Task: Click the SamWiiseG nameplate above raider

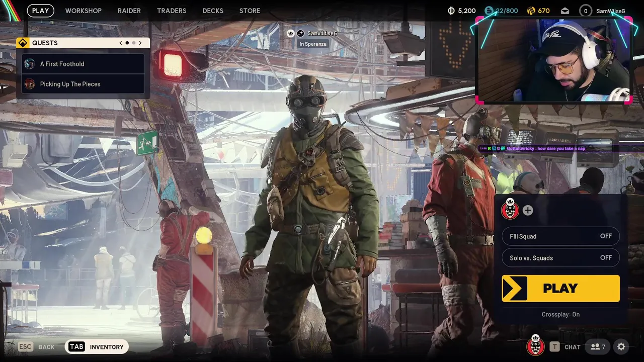Action: [x=323, y=33]
